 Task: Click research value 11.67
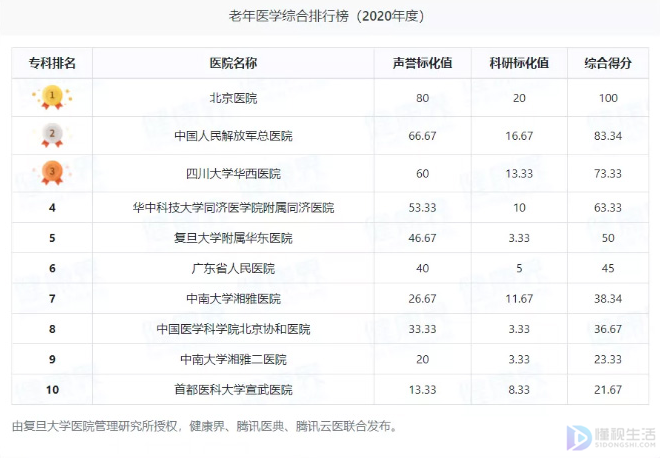pos(519,298)
